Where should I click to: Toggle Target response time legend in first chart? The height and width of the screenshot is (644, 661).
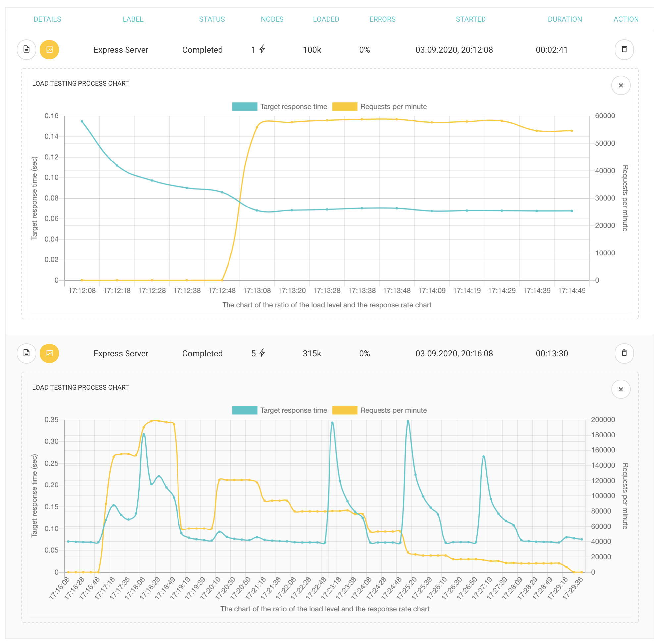[x=280, y=107]
